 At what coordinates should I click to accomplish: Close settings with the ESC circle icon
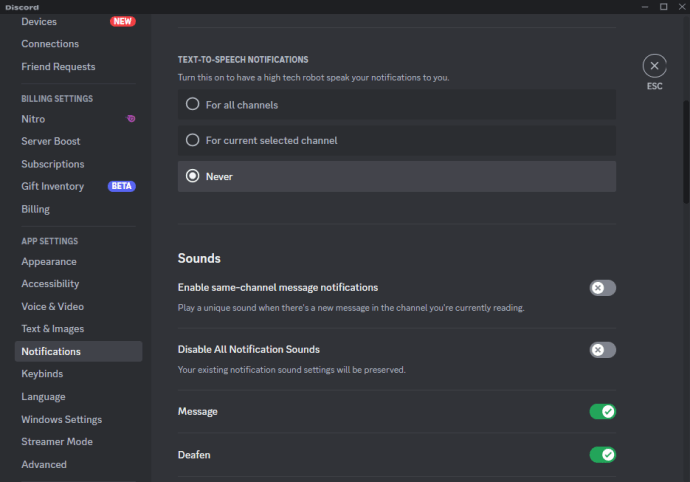654,66
